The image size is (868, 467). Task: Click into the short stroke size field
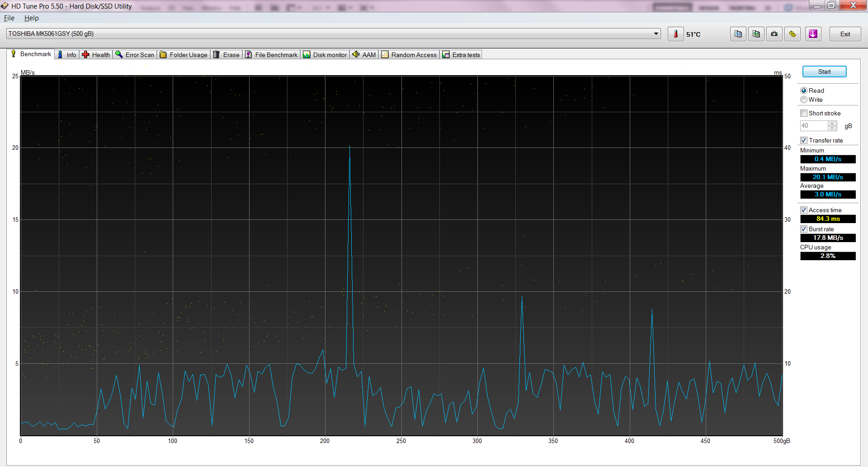coord(814,126)
